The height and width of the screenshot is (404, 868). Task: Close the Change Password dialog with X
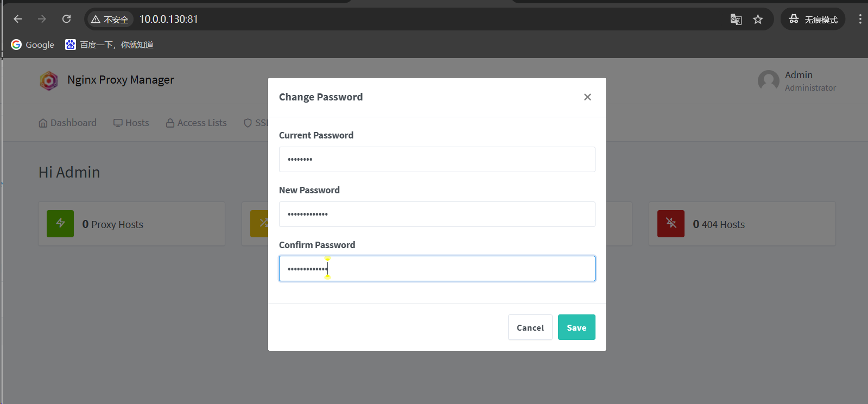(x=587, y=97)
